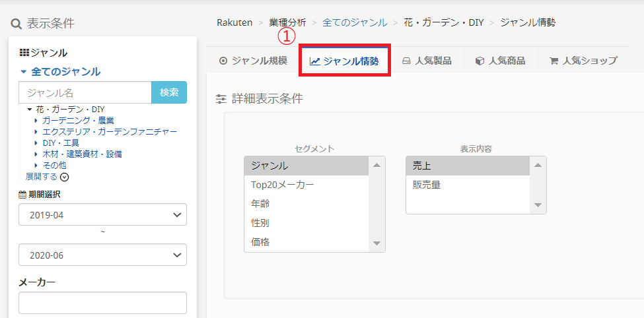The height and width of the screenshot is (318, 644).
Task: Click the メーカー text input field
Action: 102,303
